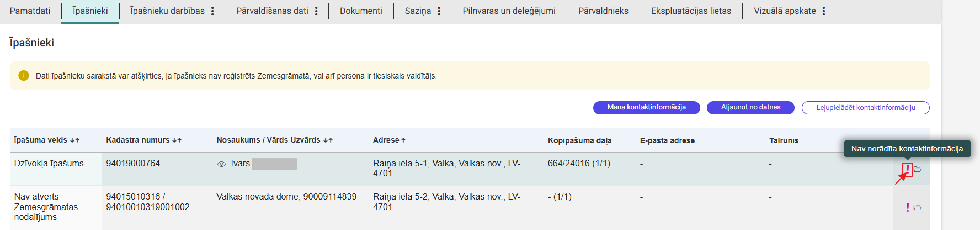980x230 pixels.
Task: Sort the table by Kadastra numurs
Action: point(177,140)
